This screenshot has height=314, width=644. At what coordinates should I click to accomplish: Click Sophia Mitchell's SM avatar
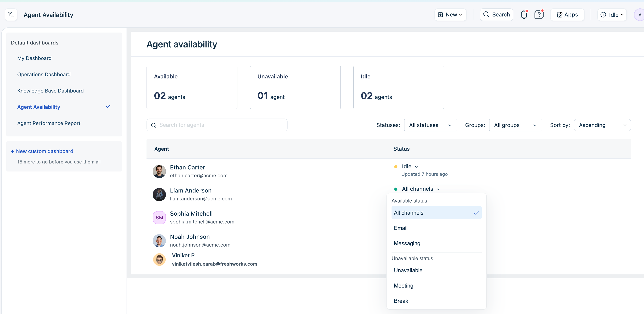tap(159, 217)
